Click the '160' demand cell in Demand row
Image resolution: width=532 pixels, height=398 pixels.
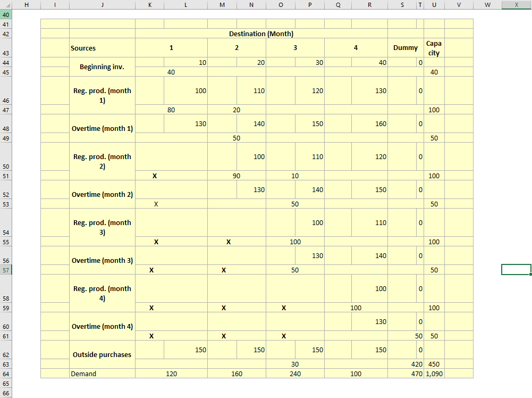click(237, 374)
